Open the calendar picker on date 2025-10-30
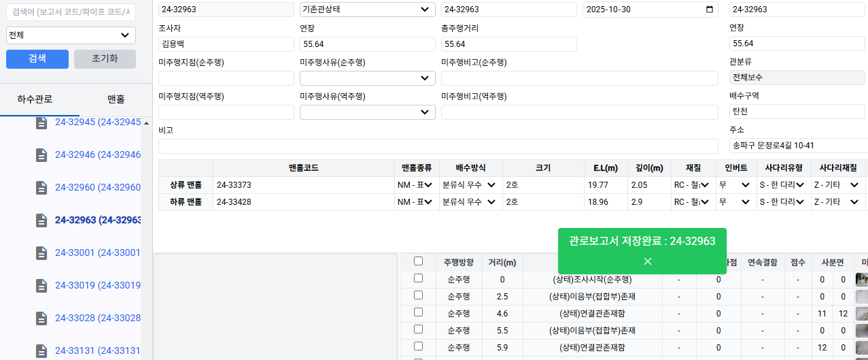This screenshot has height=360, width=868. tap(710, 10)
